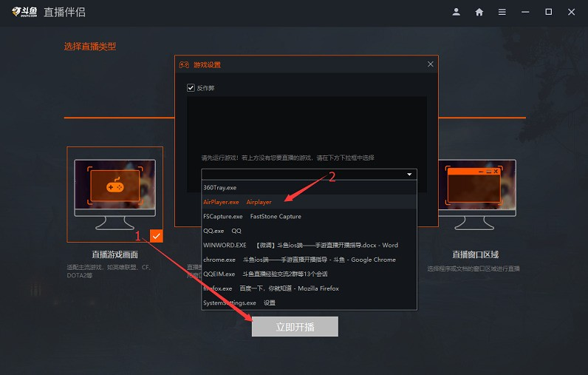Click the gamepad icon in 游戏设置 header
This screenshot has width=588, height=375.
tap(184, 65)
